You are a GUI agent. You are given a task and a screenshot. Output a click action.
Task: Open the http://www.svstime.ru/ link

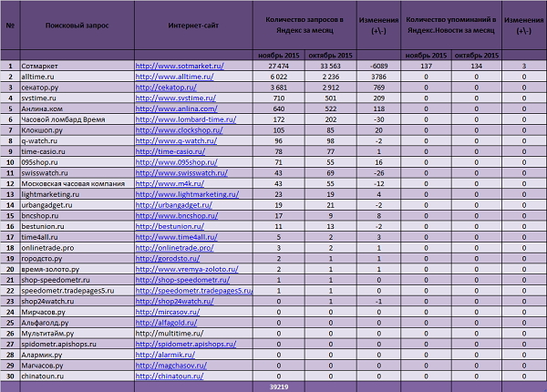(x=175, y=98)
